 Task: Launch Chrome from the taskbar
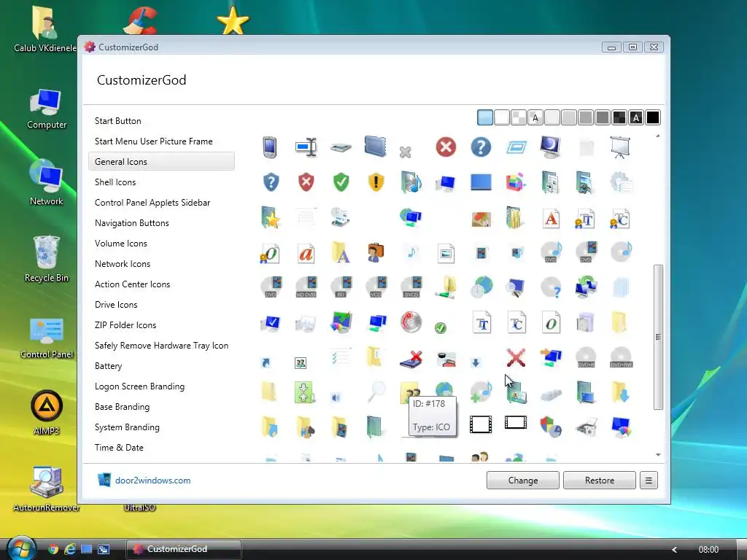pos(53,550)
